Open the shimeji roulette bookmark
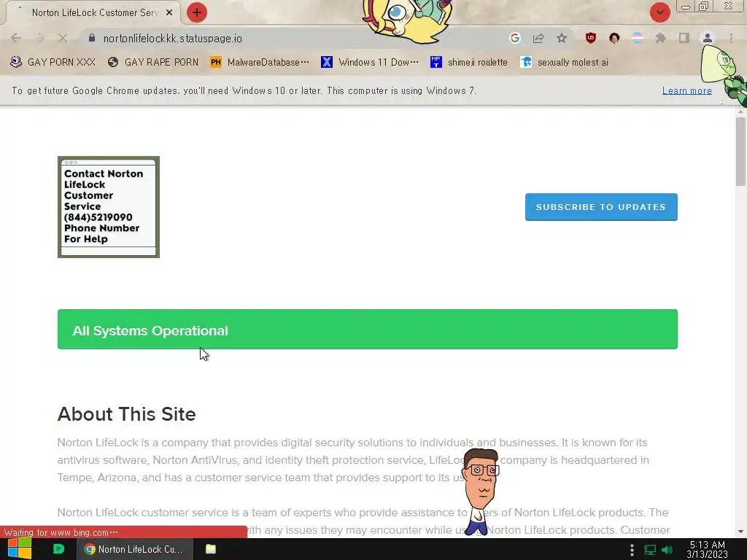This screenshot has width=747, height=560. (469, 63)
